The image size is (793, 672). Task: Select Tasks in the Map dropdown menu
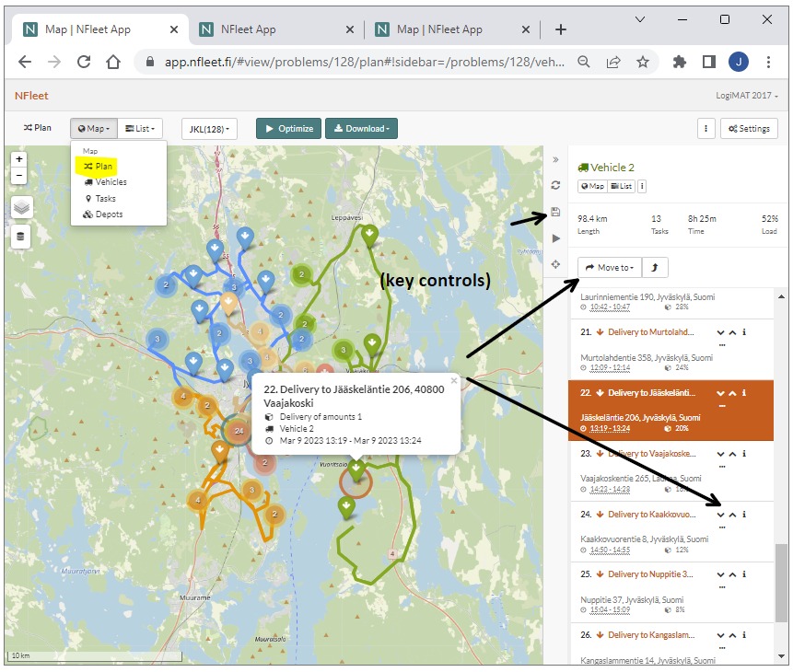pos(100,199)
